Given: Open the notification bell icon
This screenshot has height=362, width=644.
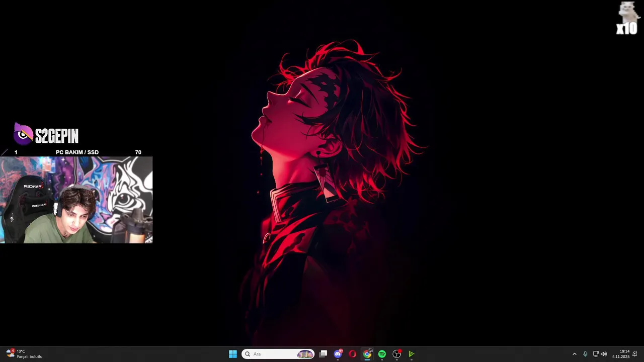Looking at the screenshot, I should click(635, 354).
